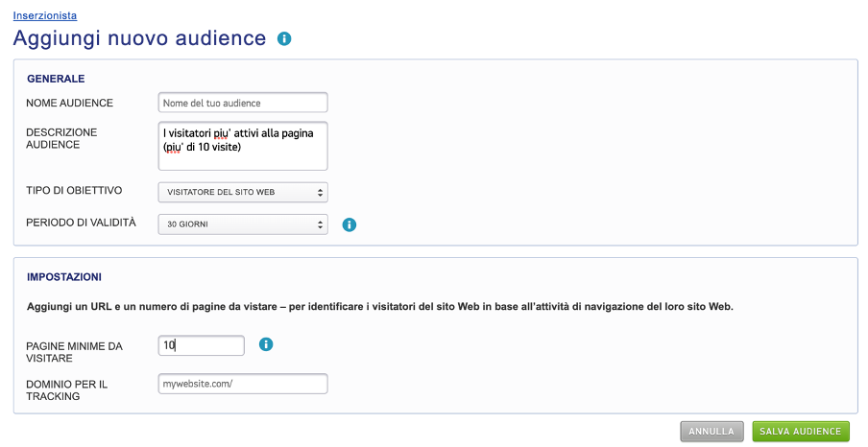Follow the Inserzionista breadcrumb link
This screenshot has width=868, height=447.
(45, 15)
